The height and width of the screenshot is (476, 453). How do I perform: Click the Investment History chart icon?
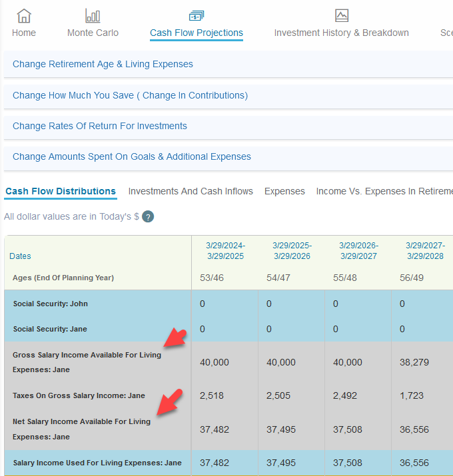(342, 16)
